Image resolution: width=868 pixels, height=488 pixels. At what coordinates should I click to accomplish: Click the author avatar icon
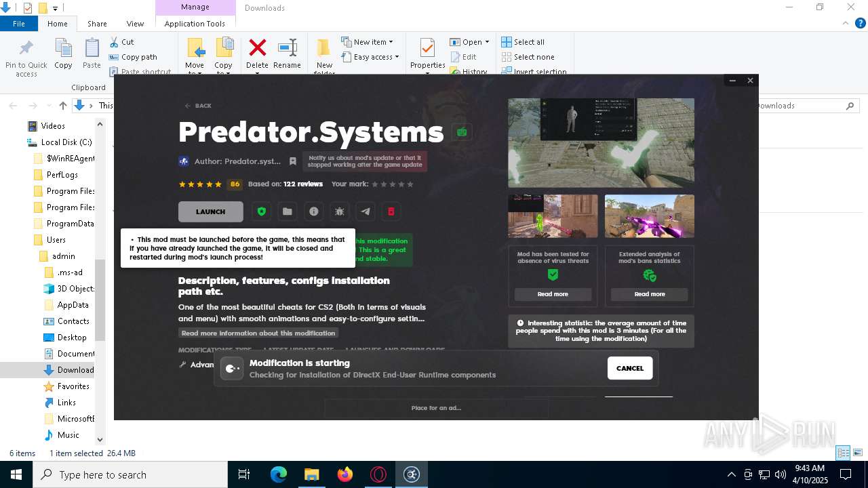tap(183, 161)
